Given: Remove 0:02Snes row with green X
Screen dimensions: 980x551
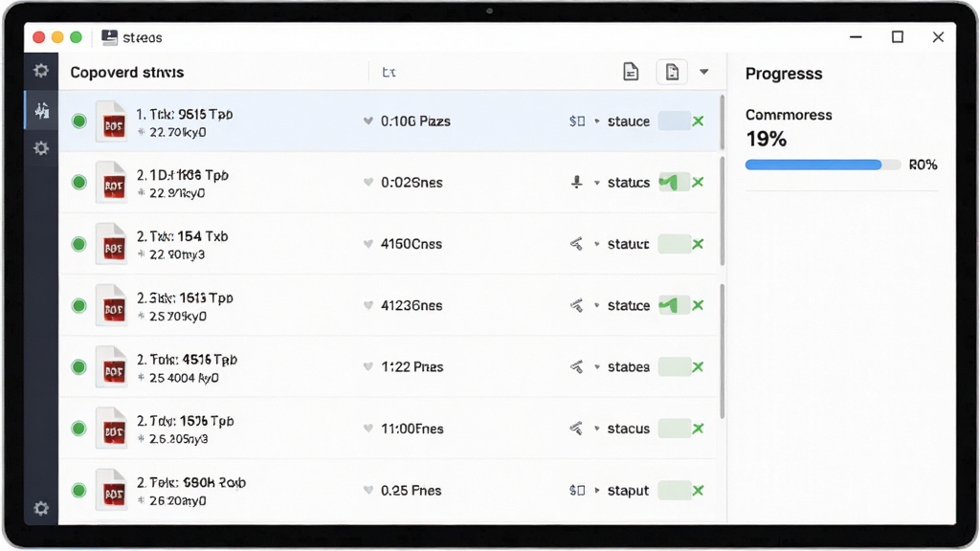Looking at the screenshot, I should (698, 183).
